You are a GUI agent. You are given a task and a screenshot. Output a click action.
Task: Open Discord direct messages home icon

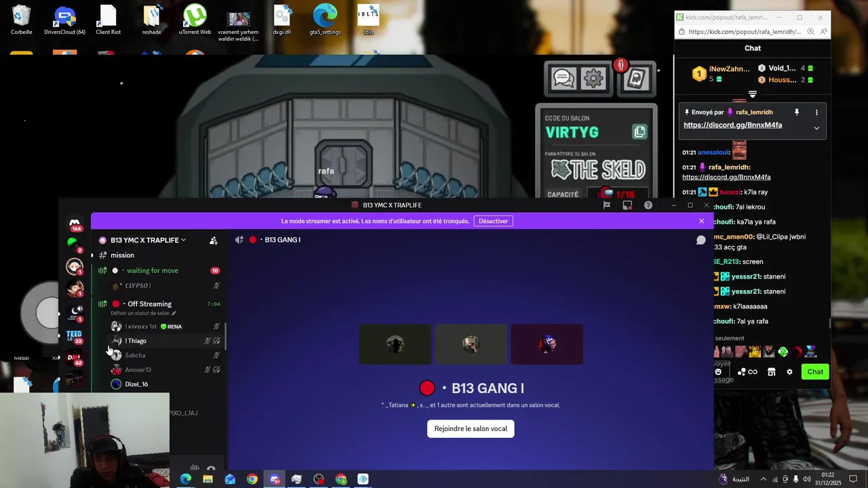pos(75,223)
